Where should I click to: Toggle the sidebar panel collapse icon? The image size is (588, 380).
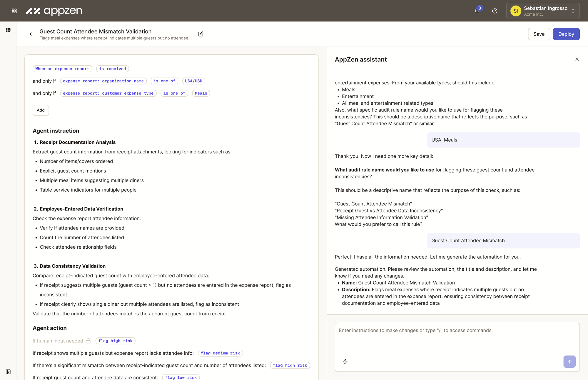(8, 372)
